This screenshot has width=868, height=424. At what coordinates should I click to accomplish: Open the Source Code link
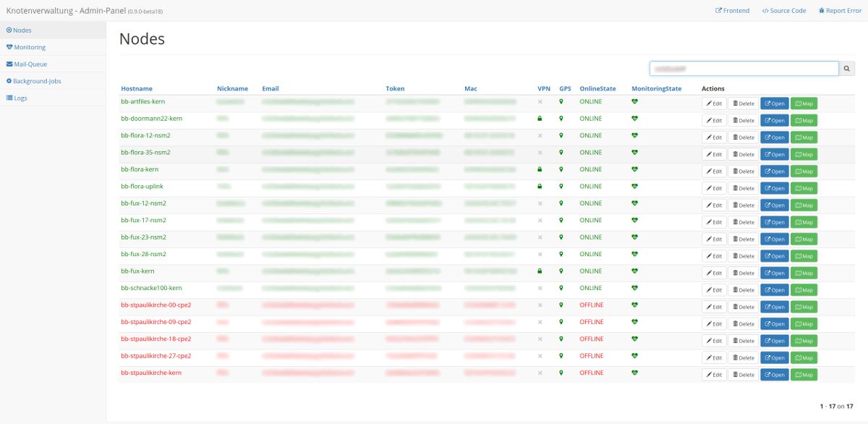coord(784,11)
